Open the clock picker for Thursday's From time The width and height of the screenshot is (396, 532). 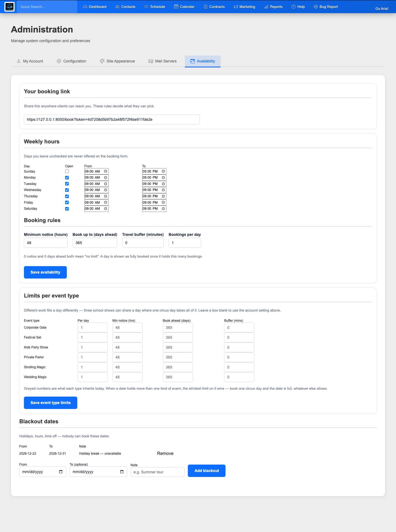106,196
